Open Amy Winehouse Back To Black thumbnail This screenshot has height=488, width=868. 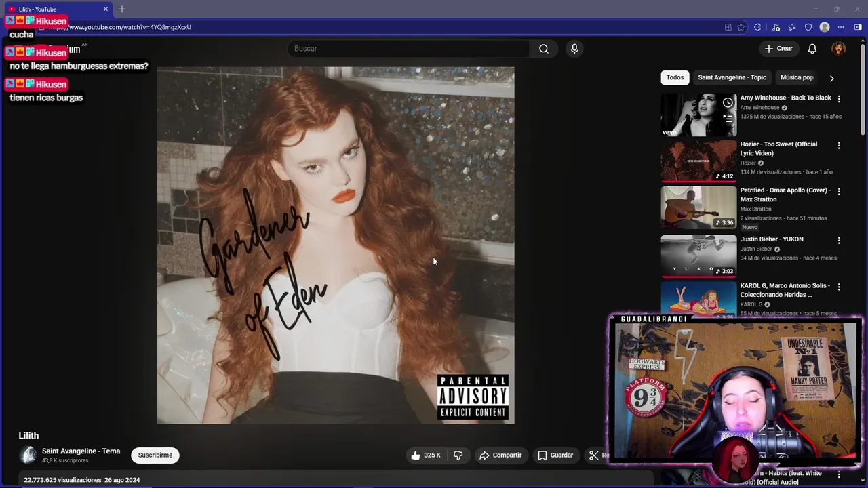pos(698,115)
